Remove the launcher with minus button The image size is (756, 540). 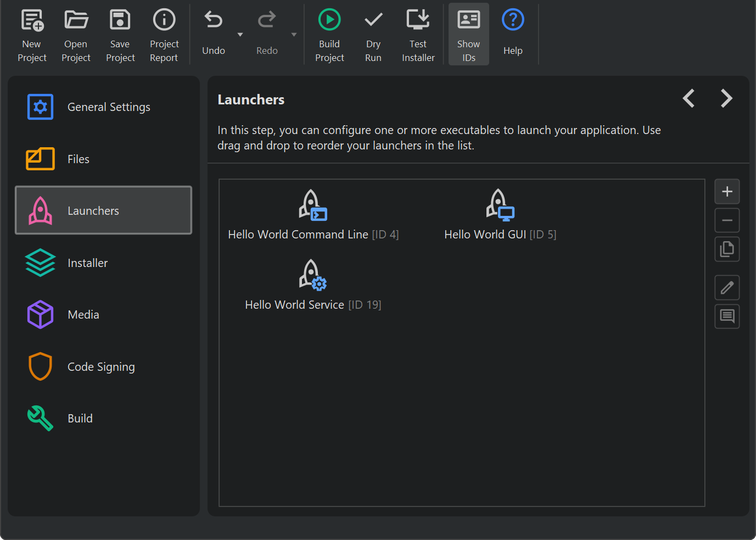pyautogui.click(x=727, y=220)
